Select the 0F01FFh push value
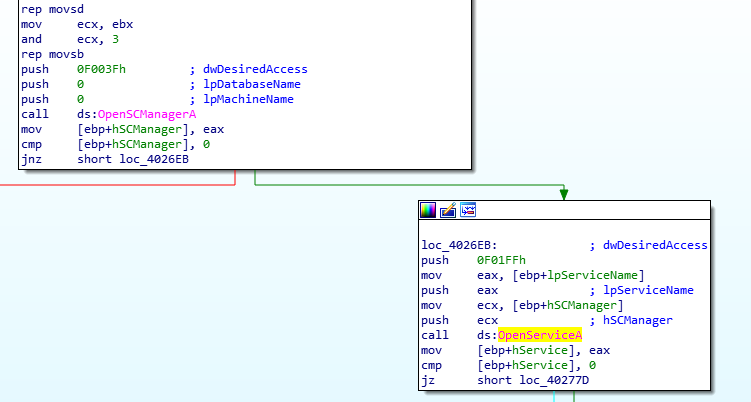Screen dimensions: 751x402 pyautogui.click(x=501, y=260)
